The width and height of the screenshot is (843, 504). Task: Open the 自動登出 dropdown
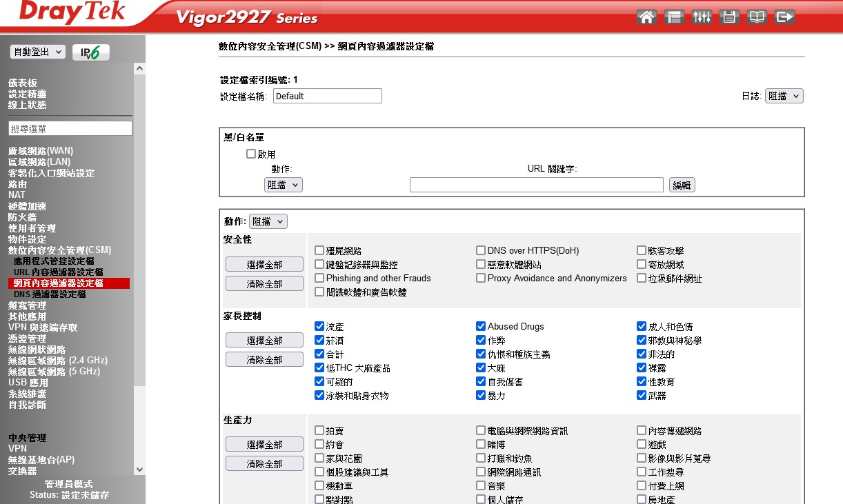[x=38, y=52]
